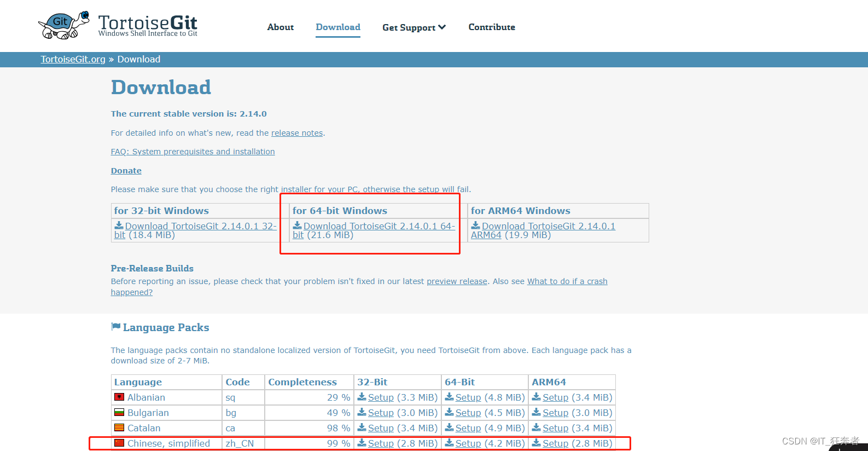Click Bulgarian 64-Bit setup download icon
Image resolution: width=868 pixels, height=451 pixels.
coord(449,412)
